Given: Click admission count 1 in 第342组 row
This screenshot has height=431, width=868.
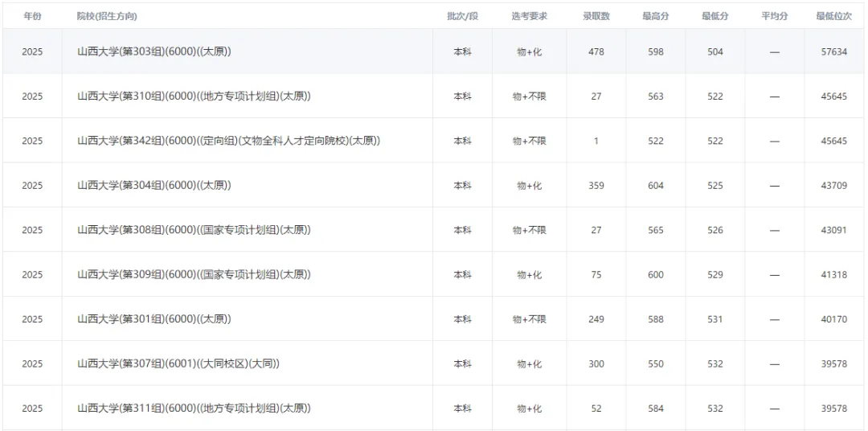Looking at the screenshot, I should point(596,141).
